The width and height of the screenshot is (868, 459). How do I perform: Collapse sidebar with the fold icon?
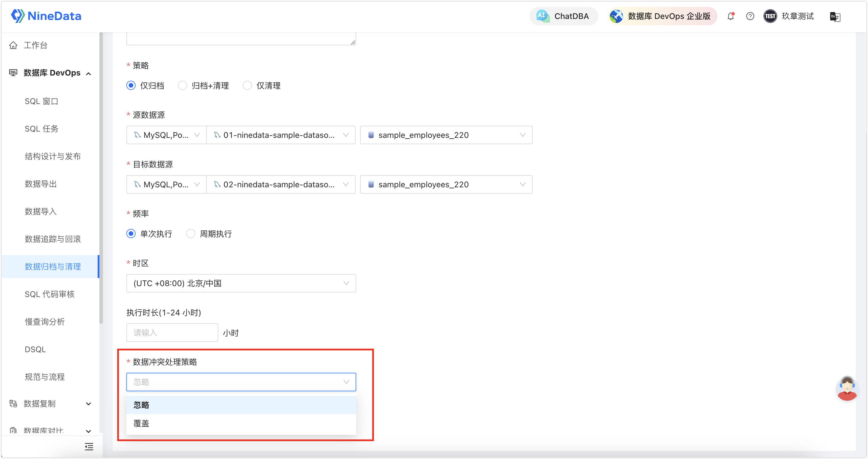(89, 447)
